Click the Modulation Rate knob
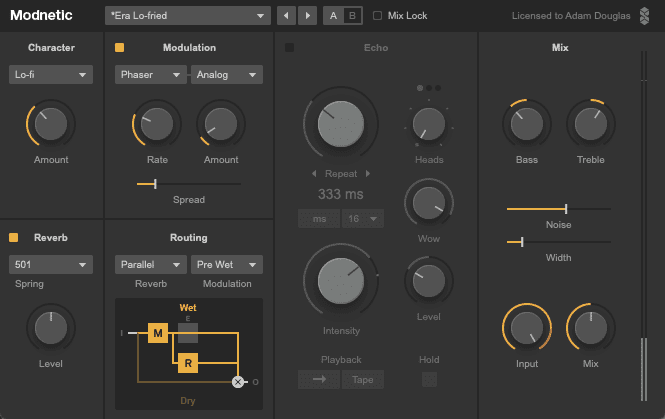665x419 pixels. [x=157, y=124]
